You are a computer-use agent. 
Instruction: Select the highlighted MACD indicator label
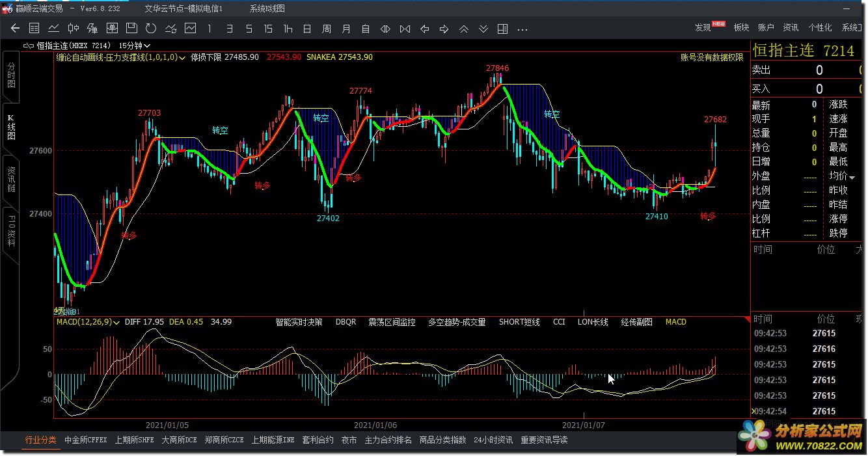(675, 322)
